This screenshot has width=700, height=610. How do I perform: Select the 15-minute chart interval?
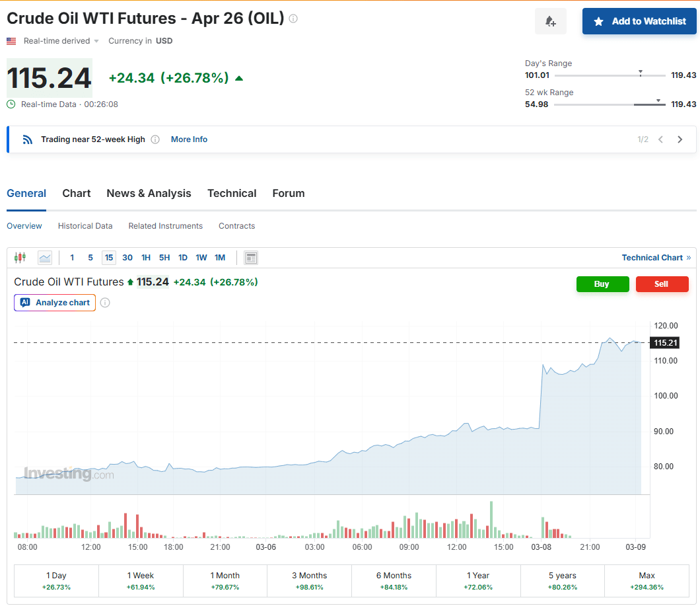pyautogui.click(x=109, y=258)
